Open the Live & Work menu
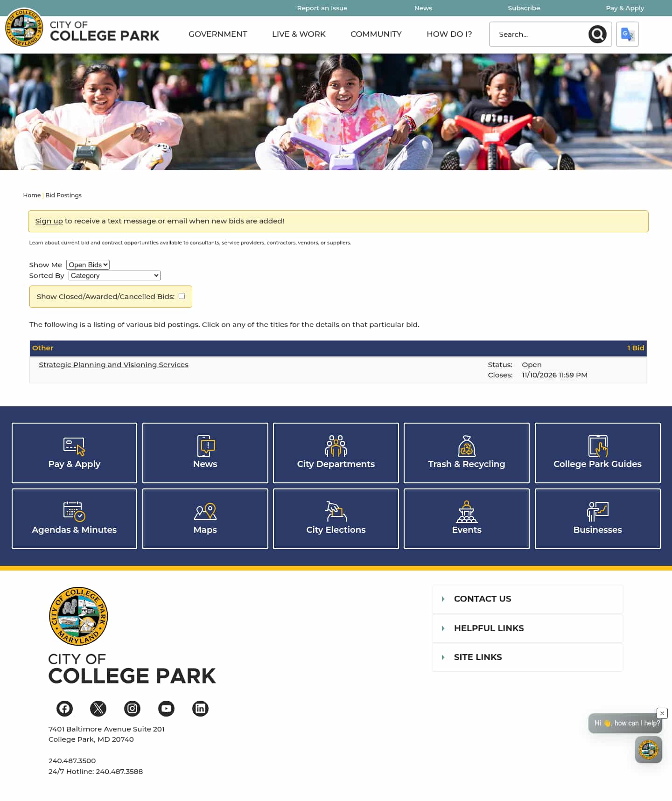This screenshot has height=801, width=672. 299,34
